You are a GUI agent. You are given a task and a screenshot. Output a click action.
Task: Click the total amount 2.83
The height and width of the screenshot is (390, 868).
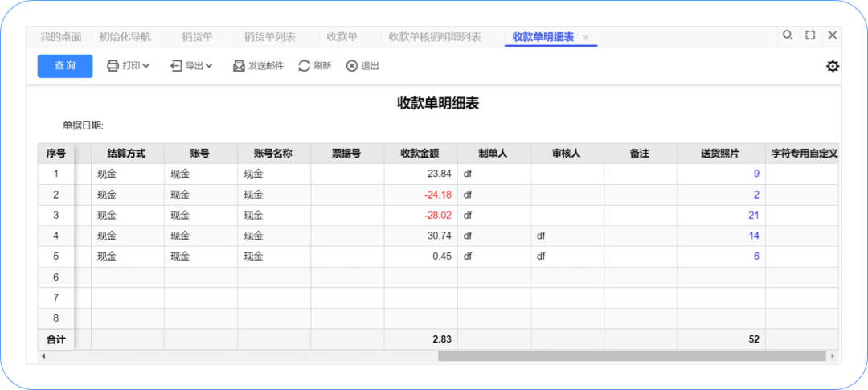click(442, 339)
